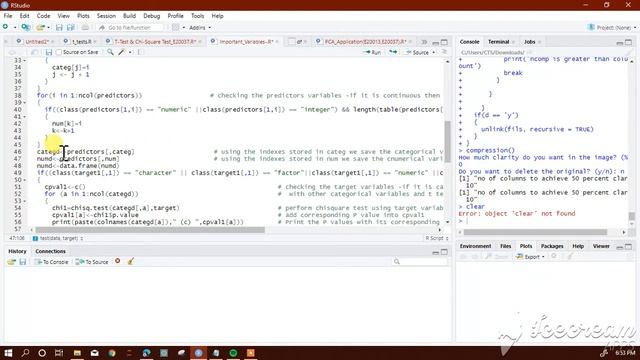Expand the Addins dropdown

tap(200, 27)
